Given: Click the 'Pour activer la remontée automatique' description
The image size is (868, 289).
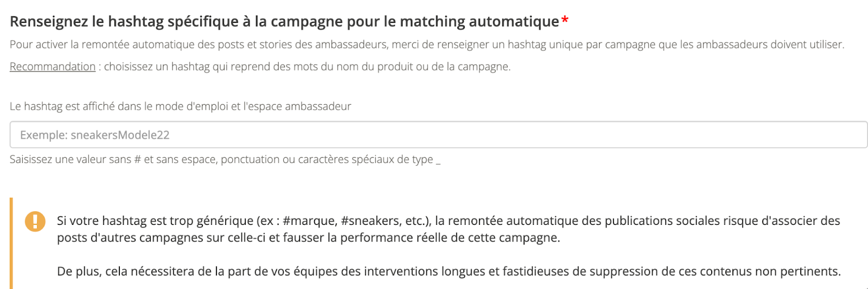Looking at the screenshot, I should pyautogui.click(x=426, y=45).
